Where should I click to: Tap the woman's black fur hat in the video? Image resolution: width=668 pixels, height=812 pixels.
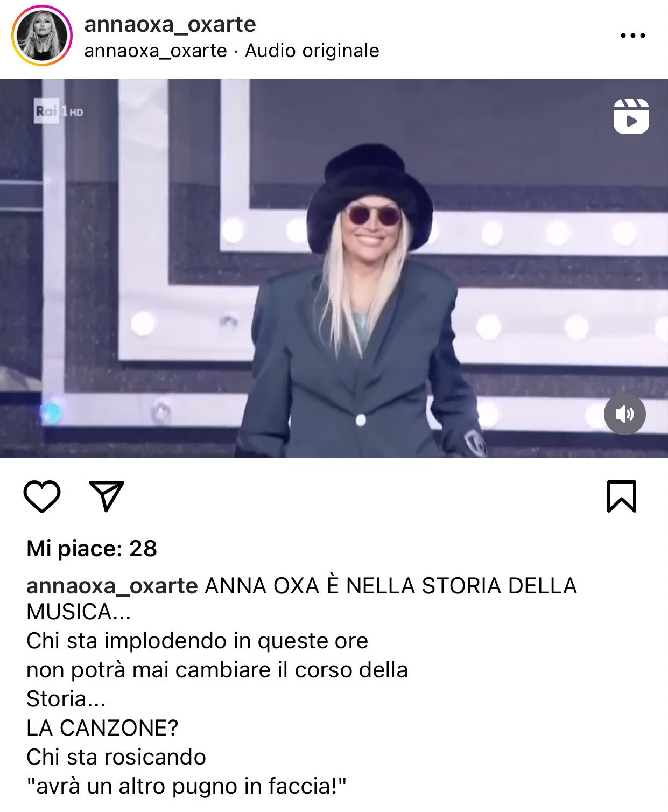click(x=369, y=188)
